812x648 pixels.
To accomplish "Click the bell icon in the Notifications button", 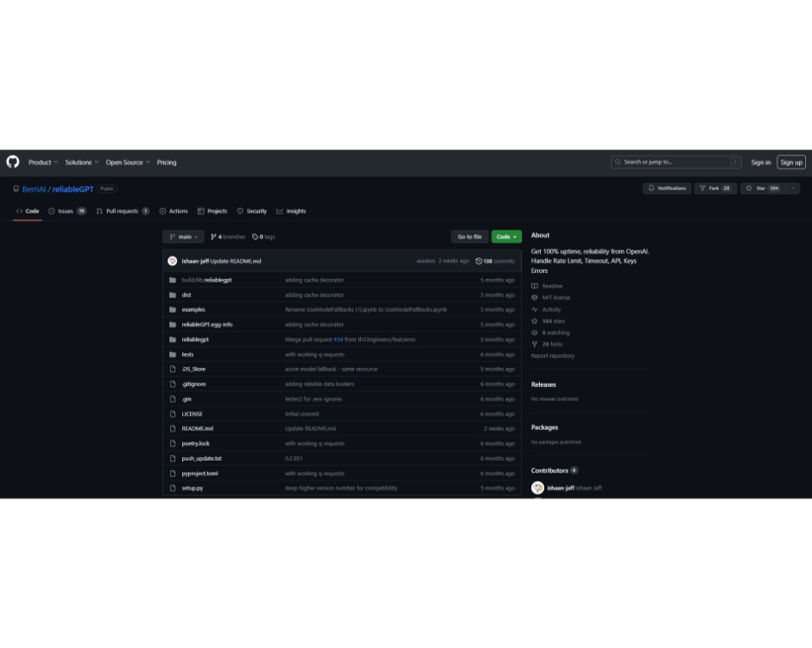I will click(651, 188).
